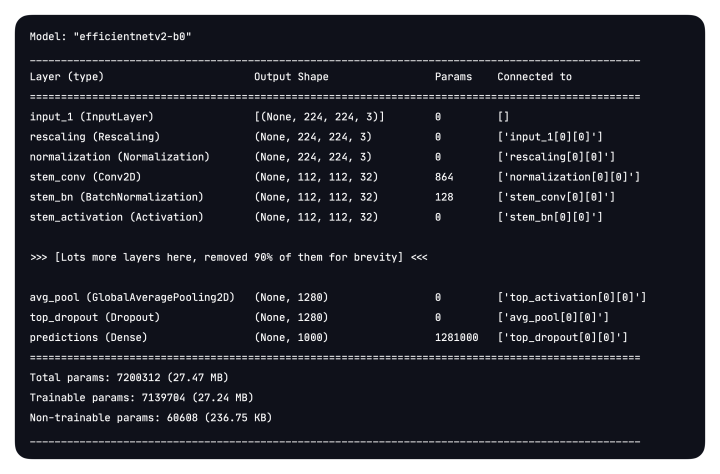Select "normalization (Normalization)" layer name
This screenshot has width=720, height=474.
click(x=119, y=157)
